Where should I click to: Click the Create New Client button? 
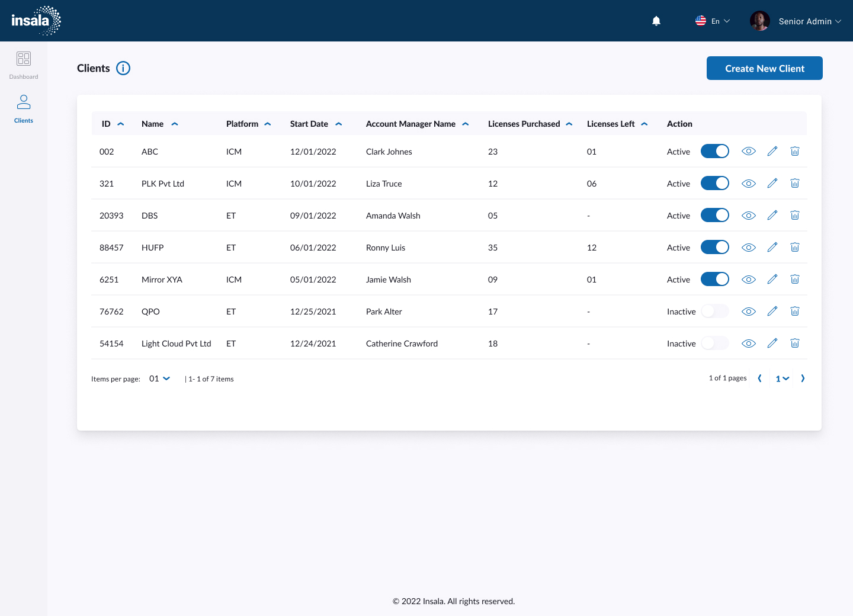764,68
